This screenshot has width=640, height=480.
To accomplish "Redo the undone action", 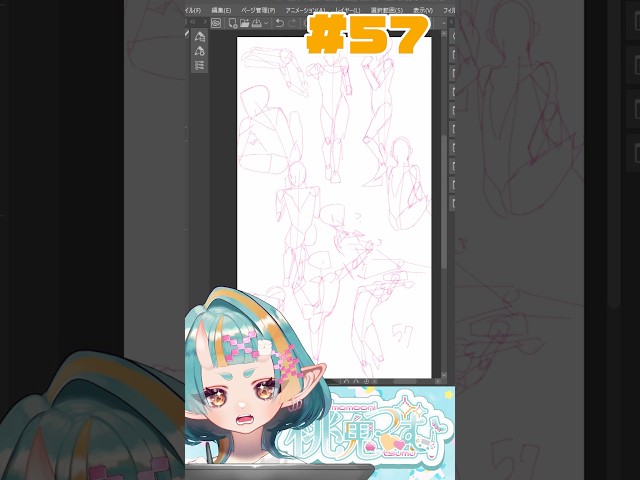I will [292, 23].
